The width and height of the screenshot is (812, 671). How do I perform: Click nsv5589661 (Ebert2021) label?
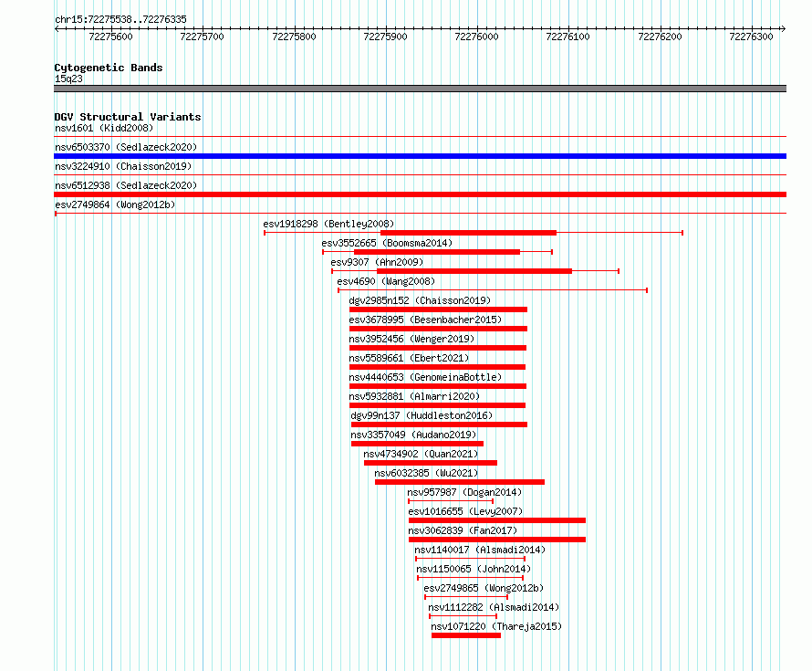coord(409,358)
